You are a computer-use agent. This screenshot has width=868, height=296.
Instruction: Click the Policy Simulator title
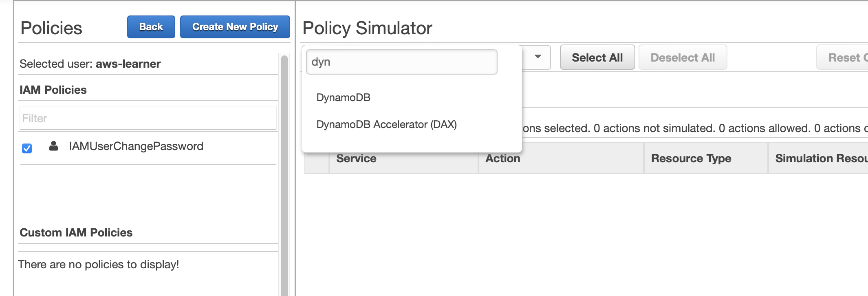367,28
